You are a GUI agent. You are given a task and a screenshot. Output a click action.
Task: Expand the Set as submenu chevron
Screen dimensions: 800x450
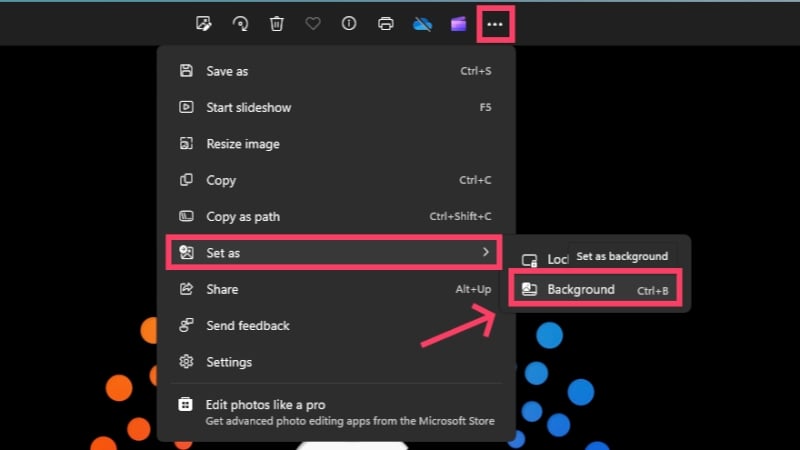point(486,252)
